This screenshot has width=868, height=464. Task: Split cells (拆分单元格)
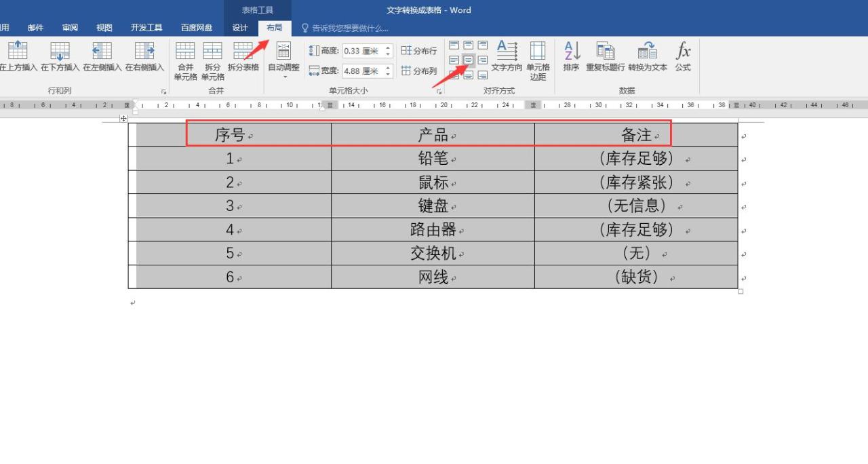point(212,61)
